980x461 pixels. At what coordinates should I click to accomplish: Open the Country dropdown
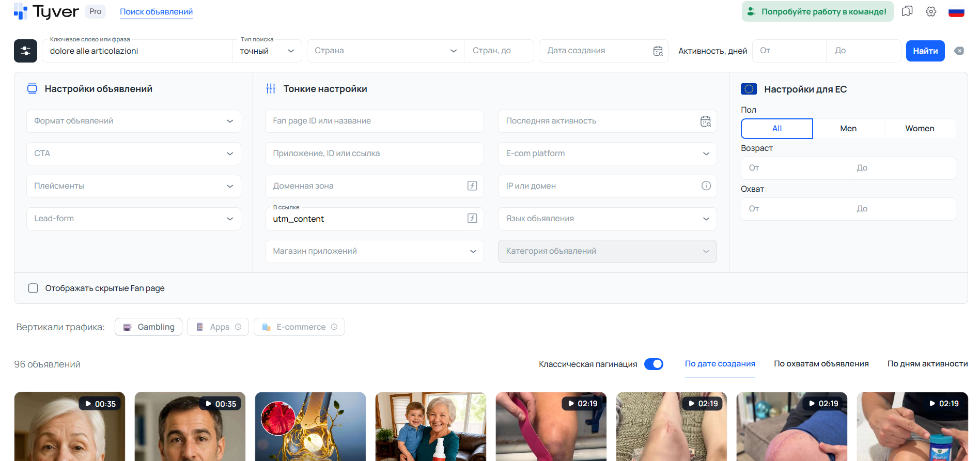385,51
